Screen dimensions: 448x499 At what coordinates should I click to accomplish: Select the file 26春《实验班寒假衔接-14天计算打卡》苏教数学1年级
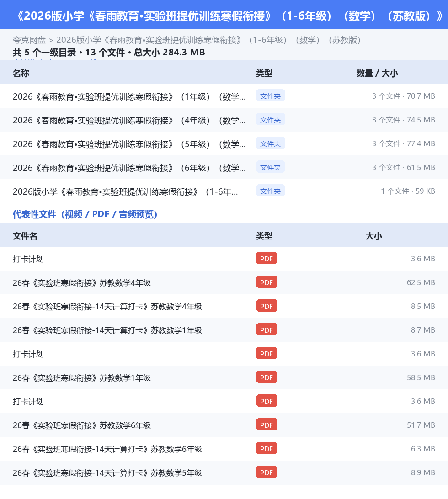[x=107, y=330]
